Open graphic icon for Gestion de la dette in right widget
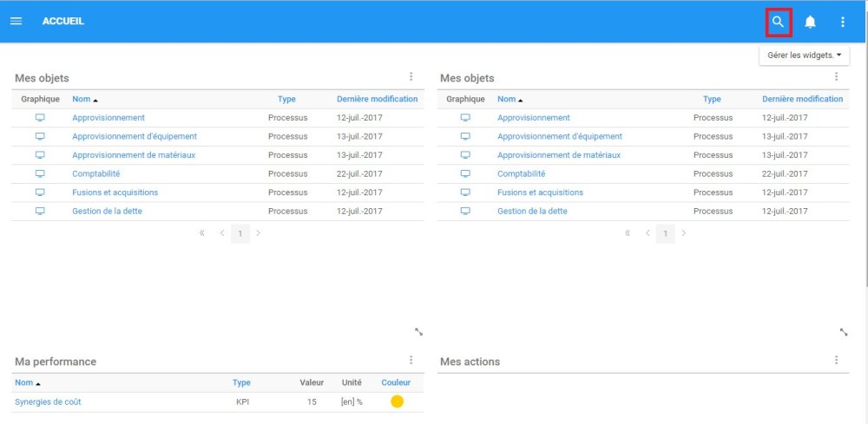Image resolution: width=868 pixels, height=424 pixels. [465, 212]
